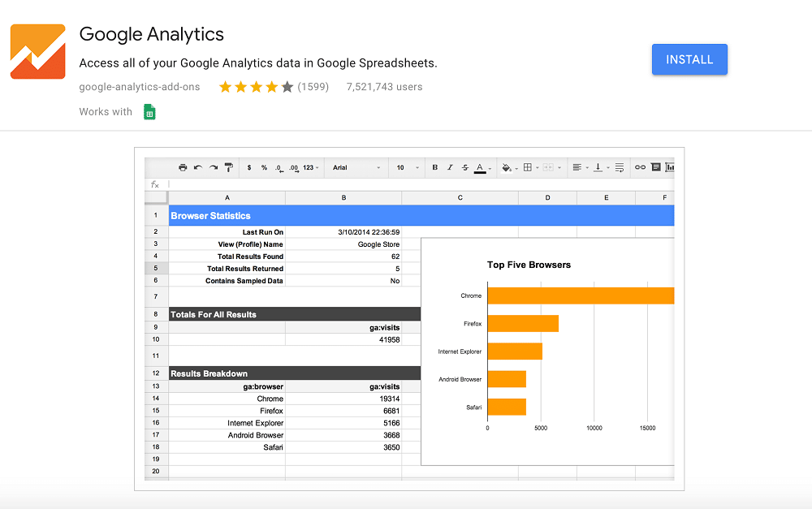Click the fifth grey rating star
Viewport: 812px width, 509px height.
(x=287, y=87)
